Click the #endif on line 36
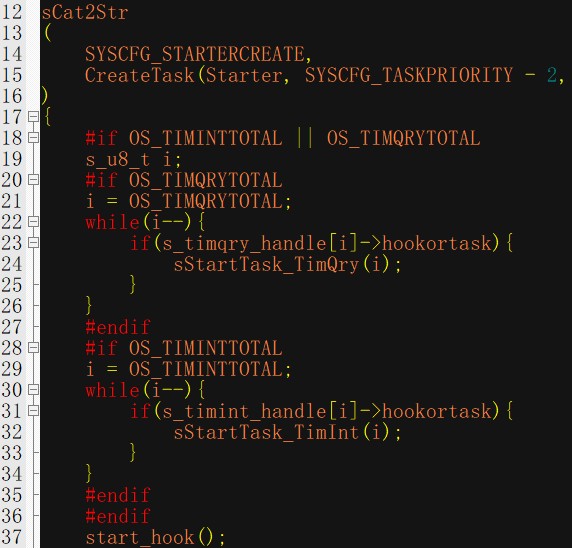 coord(117,517)
